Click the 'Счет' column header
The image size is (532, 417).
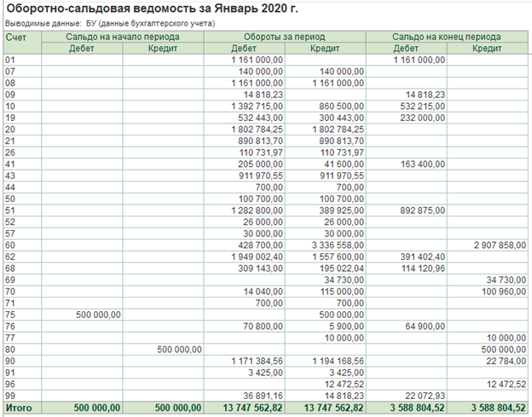pyautogui.click(x=15, y=38)
